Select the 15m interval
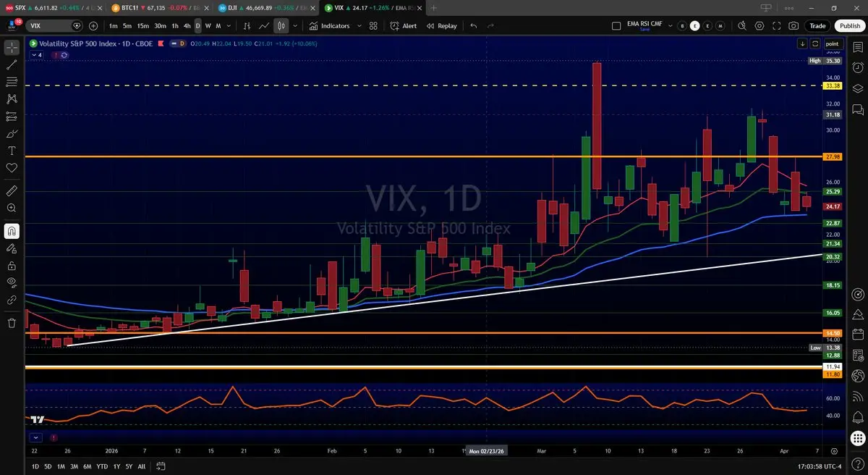This screenshot has height=475, width=868. 142,25
